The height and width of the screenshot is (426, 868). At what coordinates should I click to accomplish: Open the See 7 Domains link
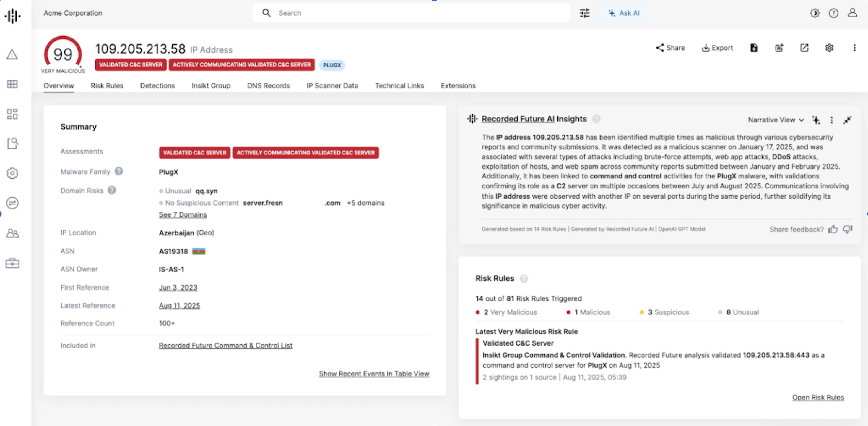point(183,214)
